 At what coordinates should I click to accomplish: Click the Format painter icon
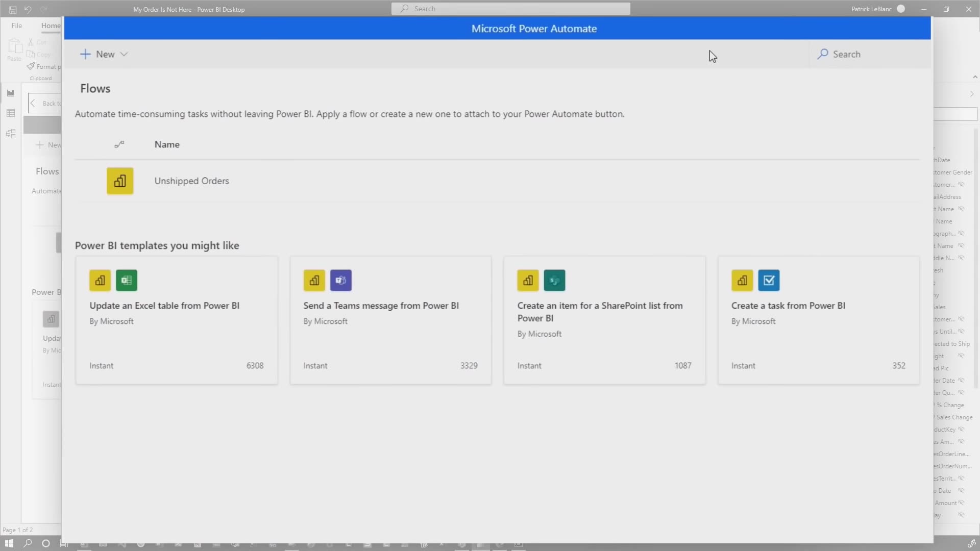[x=31, y=66]
